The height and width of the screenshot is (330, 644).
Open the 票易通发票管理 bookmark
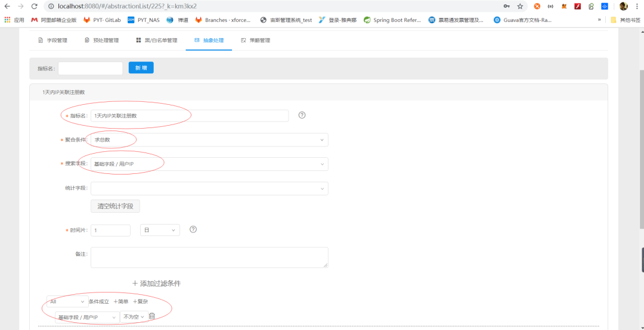[456, 20]
